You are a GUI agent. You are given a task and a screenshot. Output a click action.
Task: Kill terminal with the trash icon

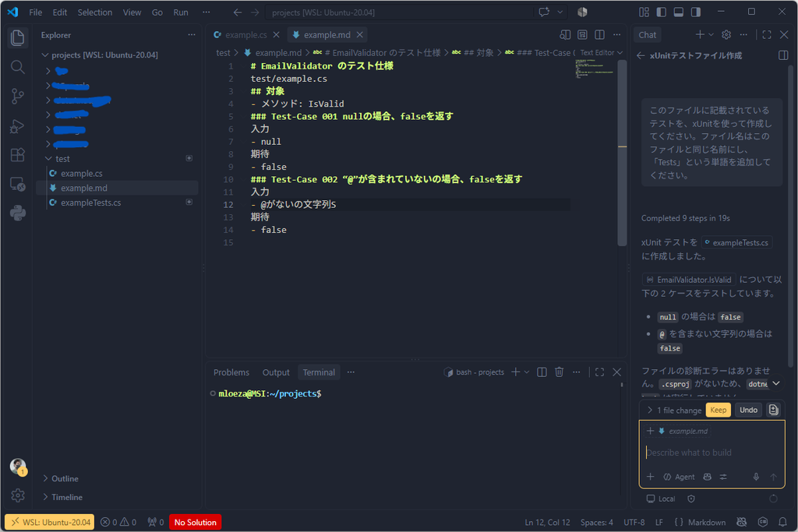559,372
